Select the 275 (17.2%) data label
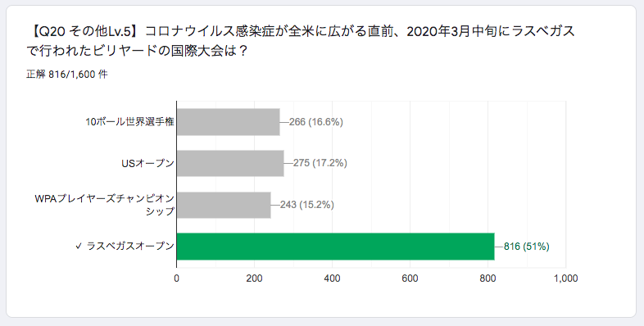The height and width of the screenshot is (326, 644). pos(320,163)
